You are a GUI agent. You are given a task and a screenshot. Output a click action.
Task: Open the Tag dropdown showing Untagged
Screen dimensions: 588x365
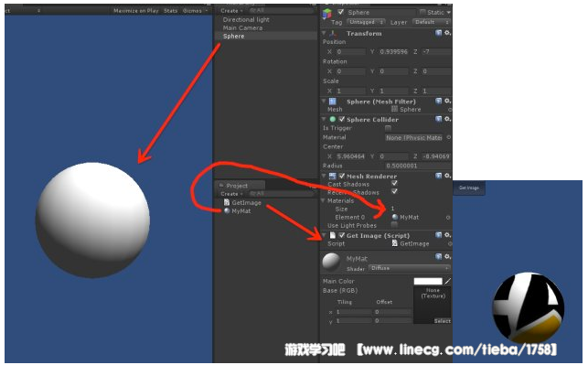pos(366,22)
